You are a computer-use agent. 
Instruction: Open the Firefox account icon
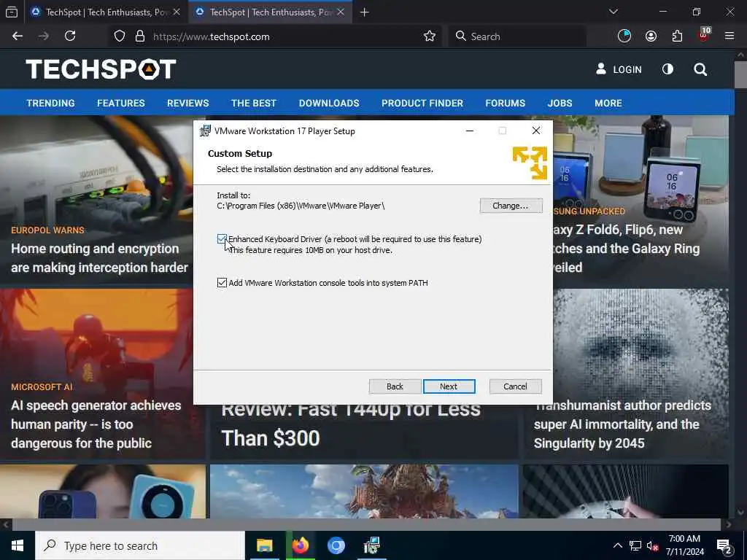coord(651,36)
